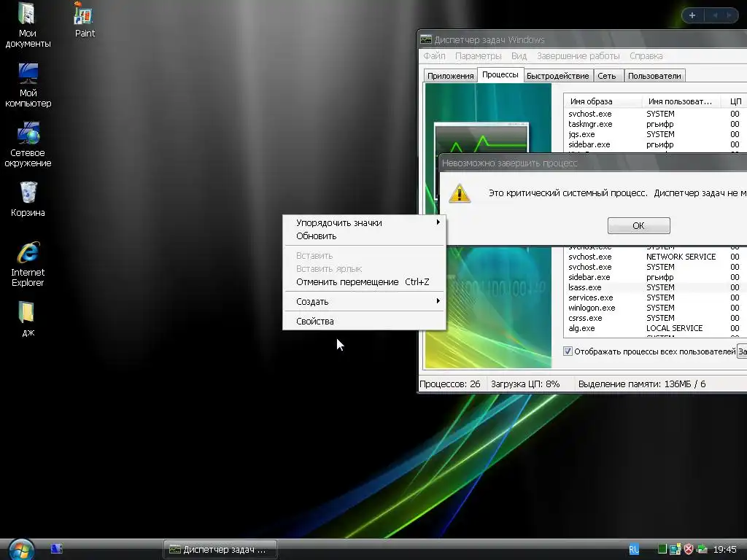
Task: Click the sidebar plus add-gadget button
Action: (x=692, y=15)
